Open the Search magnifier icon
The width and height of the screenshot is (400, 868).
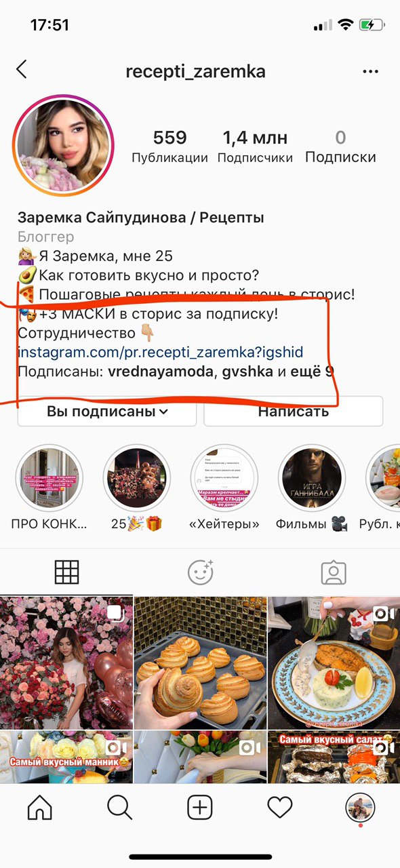tap(119, 807)
